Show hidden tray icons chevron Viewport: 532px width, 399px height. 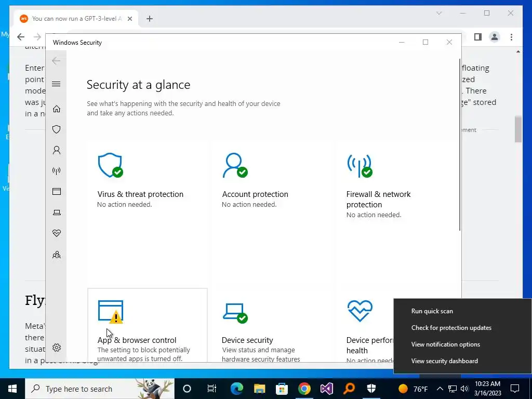[440, 389]
